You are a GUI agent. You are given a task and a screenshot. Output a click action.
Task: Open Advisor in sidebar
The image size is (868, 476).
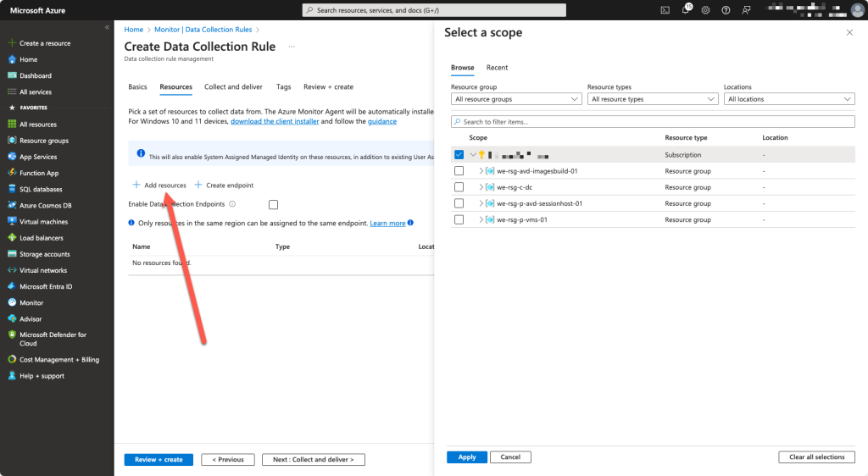(x=31, y=319)
